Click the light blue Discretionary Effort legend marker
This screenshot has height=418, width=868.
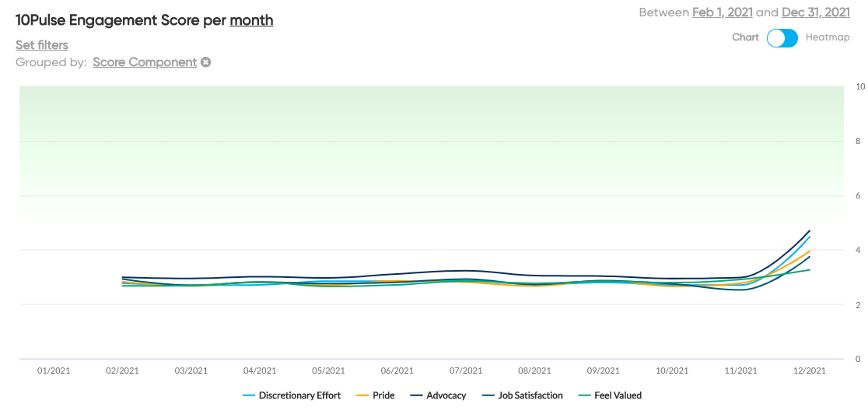pyautogui.click(x=249, y=395)
